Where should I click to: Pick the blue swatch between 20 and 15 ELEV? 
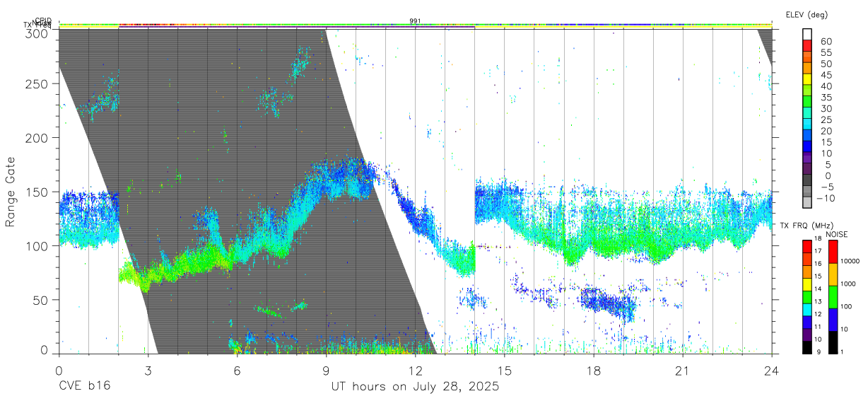pos(807,136)
